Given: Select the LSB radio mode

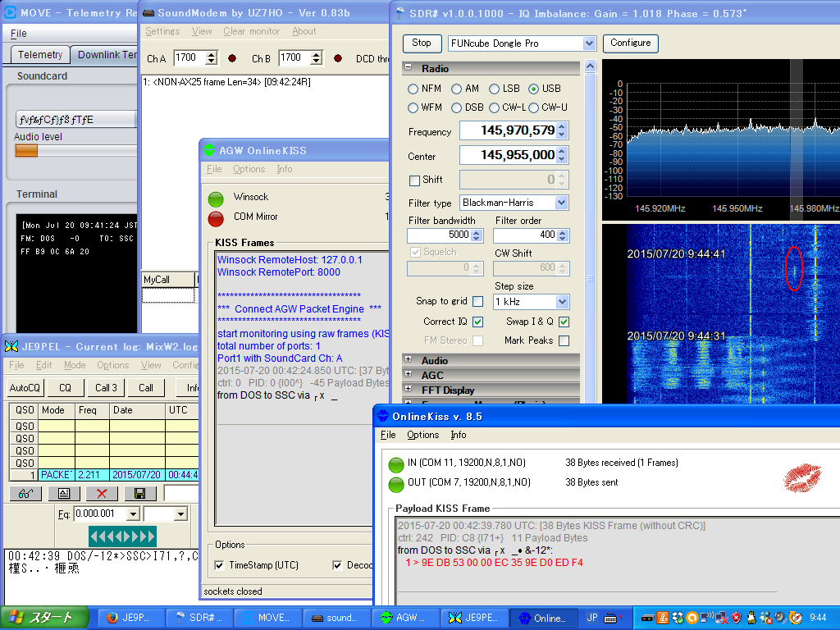Looking at the screenshot, I should click(494, 89).
